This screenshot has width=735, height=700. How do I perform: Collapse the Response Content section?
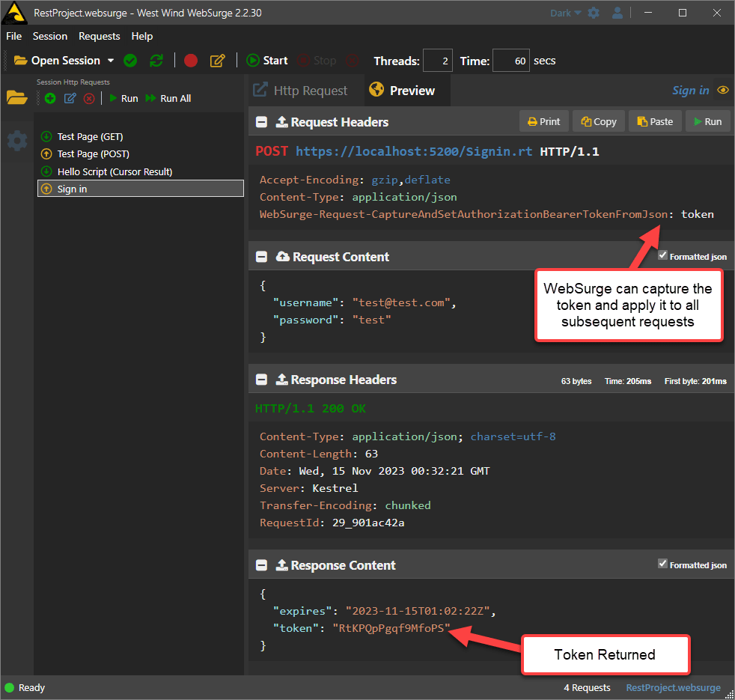coord(261,565)
